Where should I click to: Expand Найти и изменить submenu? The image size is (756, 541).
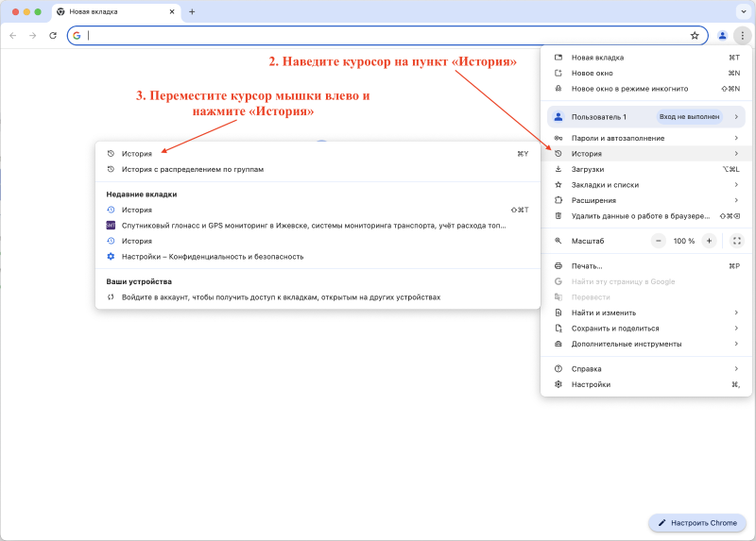pos(646,313)
